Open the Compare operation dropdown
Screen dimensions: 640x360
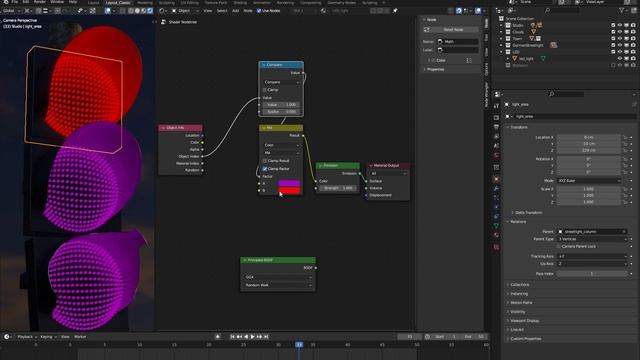(281, 82)
